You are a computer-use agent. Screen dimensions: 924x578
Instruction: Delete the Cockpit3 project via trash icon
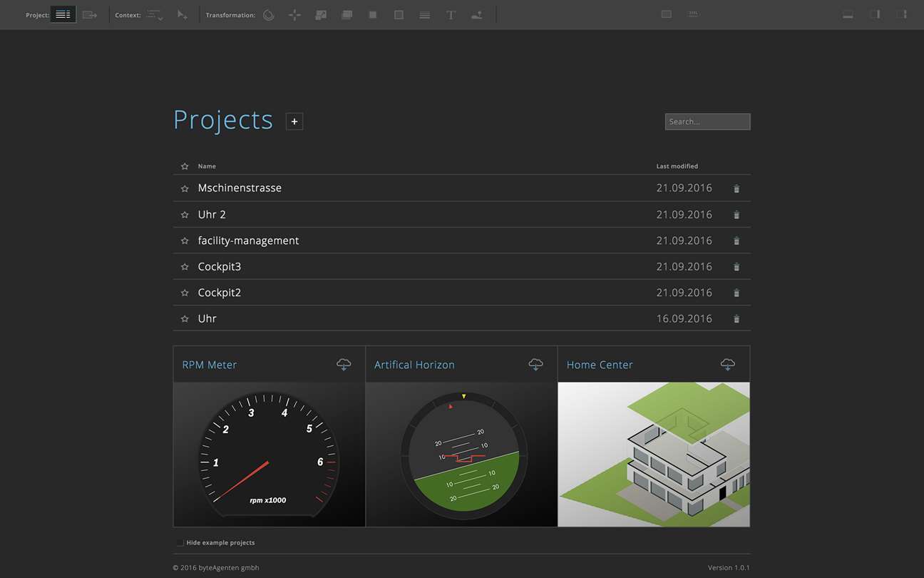tap(736, 267)
